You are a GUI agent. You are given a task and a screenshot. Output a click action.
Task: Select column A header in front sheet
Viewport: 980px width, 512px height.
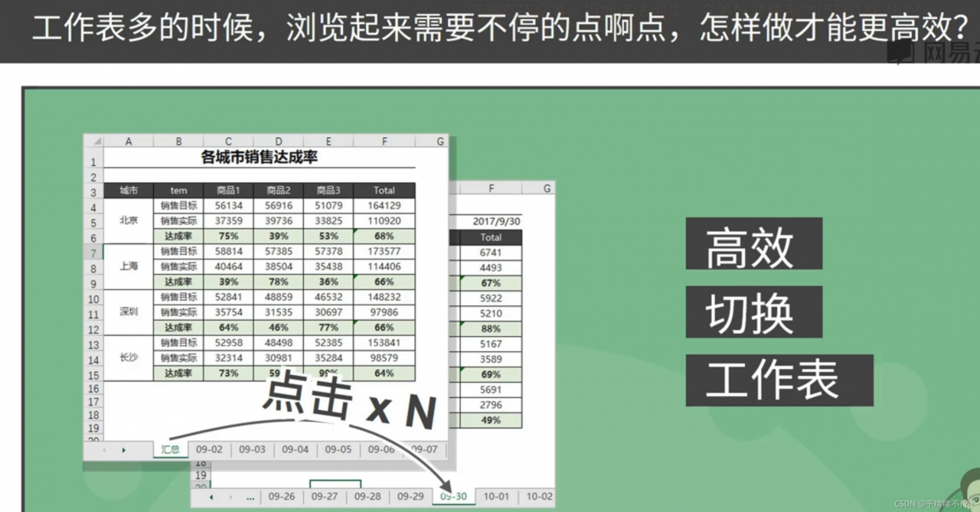tap(128, 142)
